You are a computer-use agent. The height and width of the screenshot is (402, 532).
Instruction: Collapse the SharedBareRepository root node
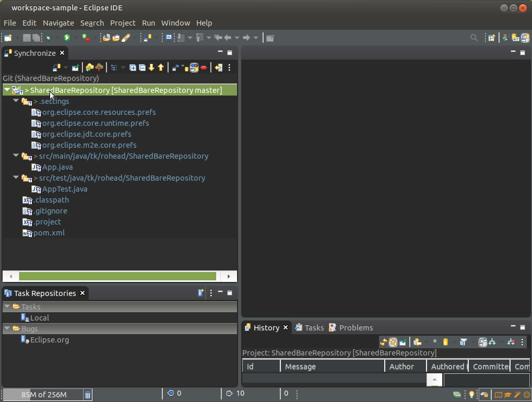tap(7, 90)
